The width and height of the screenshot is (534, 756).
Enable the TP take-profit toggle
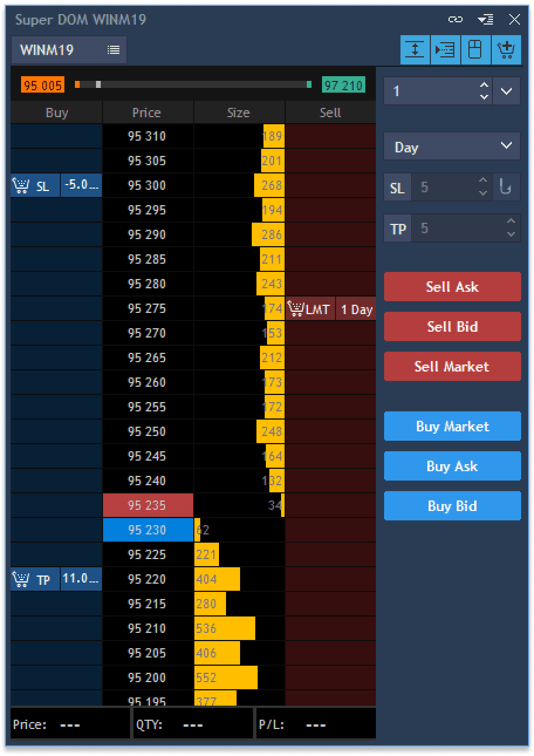(x=398, y=227)
